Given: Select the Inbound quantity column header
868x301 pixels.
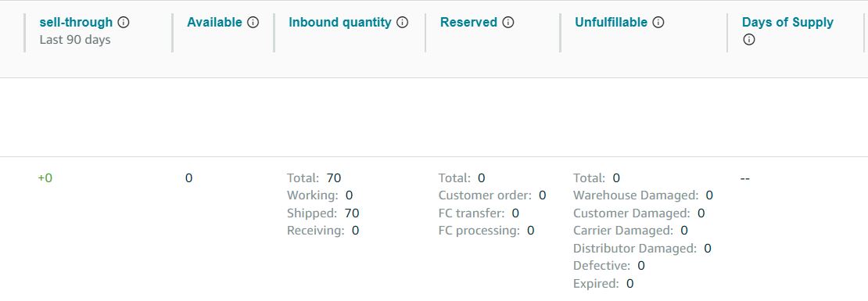Looking at the screenshot, I should tap(340, 23).
